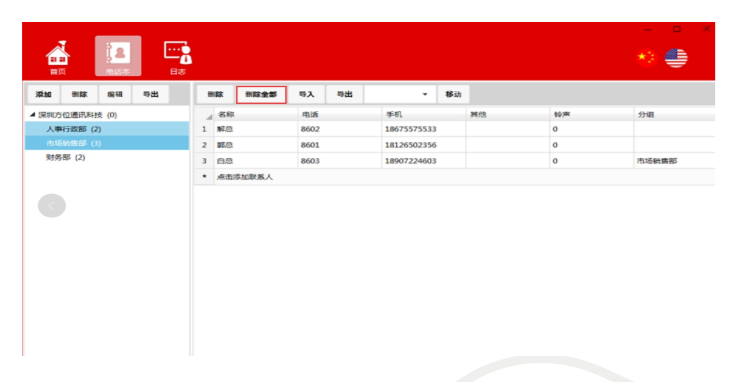The width and height of the screenshot is (747, 382).
Task: Click 添加 in the group panel
Action: pyautogui.click(x=43, y=94)
